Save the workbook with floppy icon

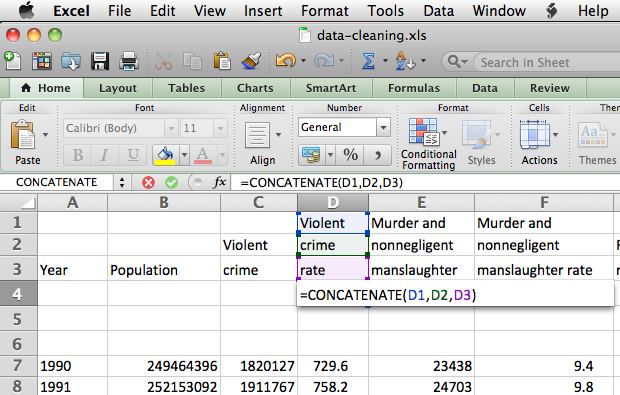(x=100, y=61)
